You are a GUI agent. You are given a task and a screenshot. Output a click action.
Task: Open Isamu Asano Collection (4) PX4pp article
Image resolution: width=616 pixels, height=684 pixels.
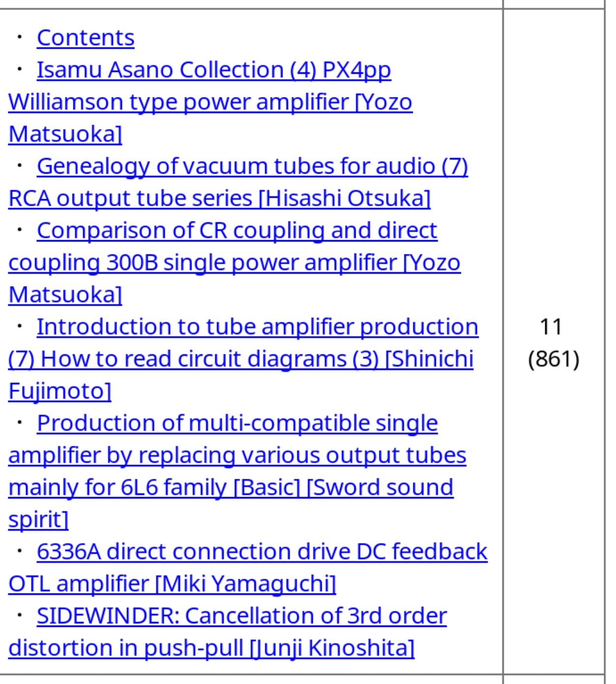point(214,70)
